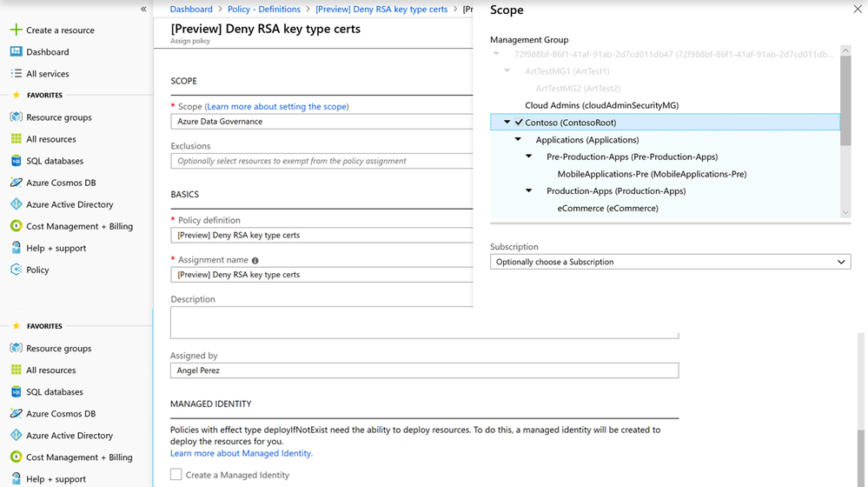868x487 pixels.
Task: Click the checkmark next to Contoso (ContosoRoot)
Action: [519, 122]
